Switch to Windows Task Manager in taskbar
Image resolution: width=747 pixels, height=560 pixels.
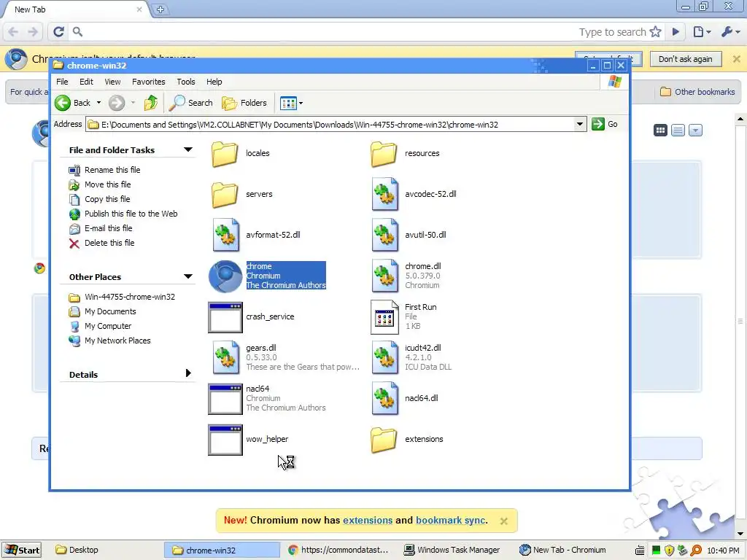coord(452,551)
